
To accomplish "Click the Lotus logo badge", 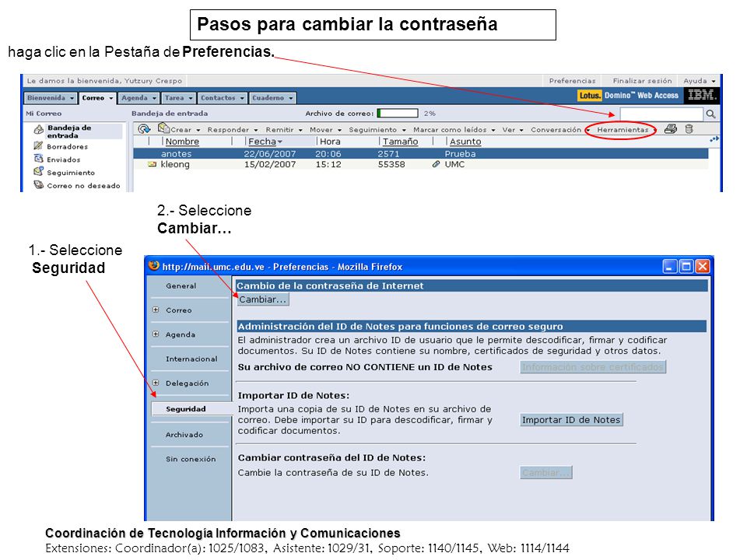I will tap(589, 95).
